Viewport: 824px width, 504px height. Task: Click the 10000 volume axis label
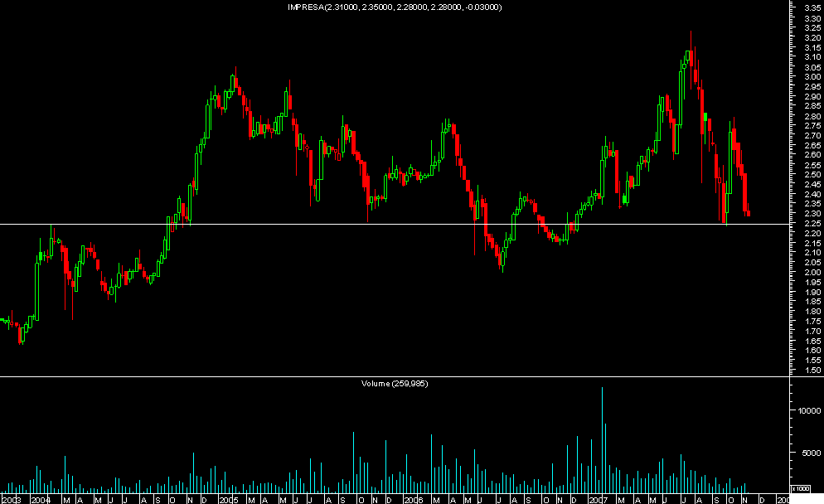click(809, 410)
